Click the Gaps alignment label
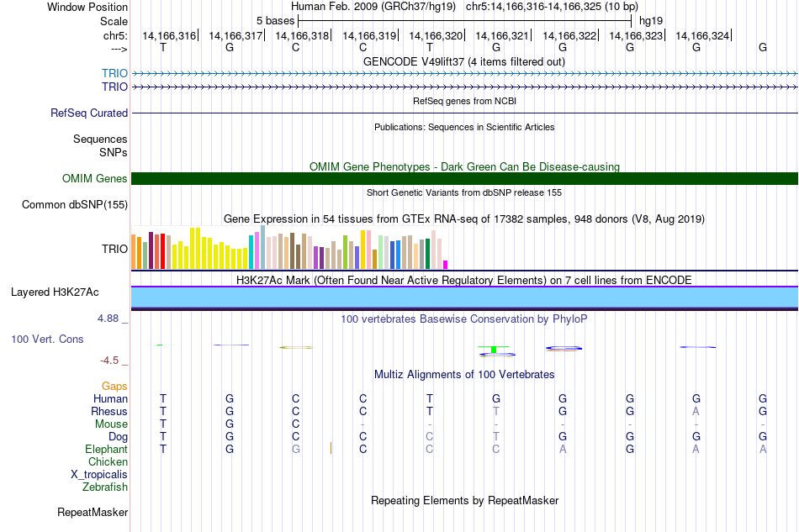This screenshot has width=799, height=532. pyautogui.click(x=114, y=387)
